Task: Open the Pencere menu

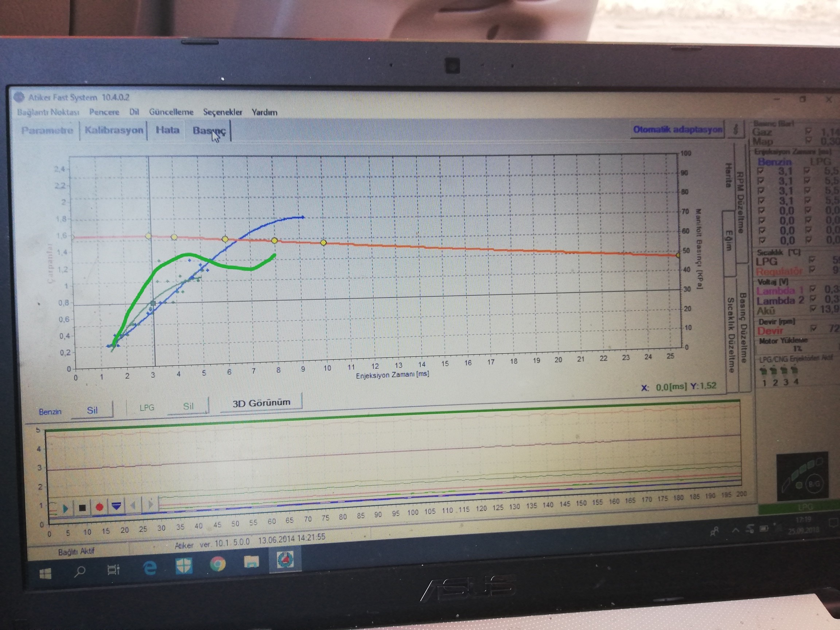Action: coord(104,112)
